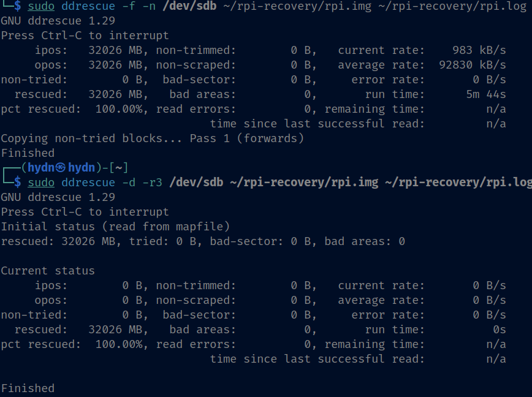Click the "Current status" heading
532x397 pixels.
(x=48, y=271)
